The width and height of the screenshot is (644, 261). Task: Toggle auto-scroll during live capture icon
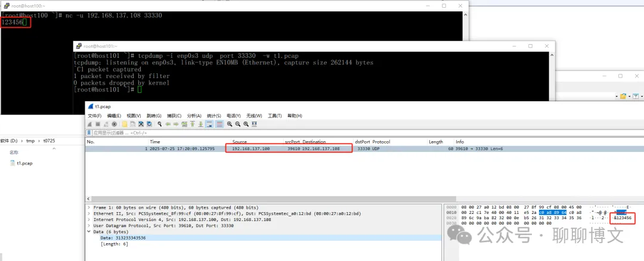point(209,124)
